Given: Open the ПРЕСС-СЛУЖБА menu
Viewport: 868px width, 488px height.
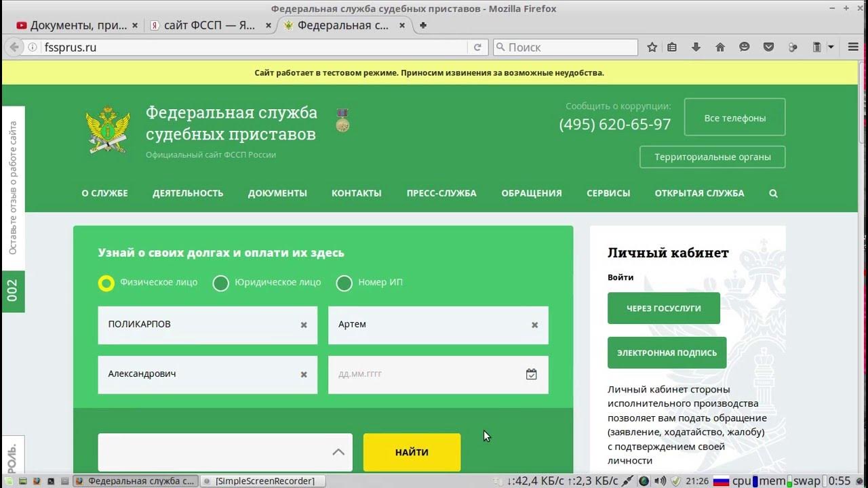Looking at the screenshot, I should [441, 193].
